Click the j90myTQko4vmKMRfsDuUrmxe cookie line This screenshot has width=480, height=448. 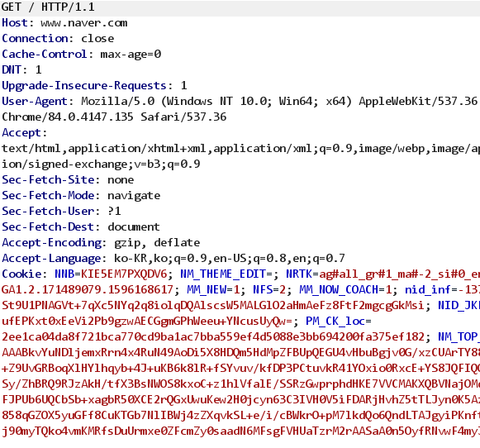[x=240, y=431]
